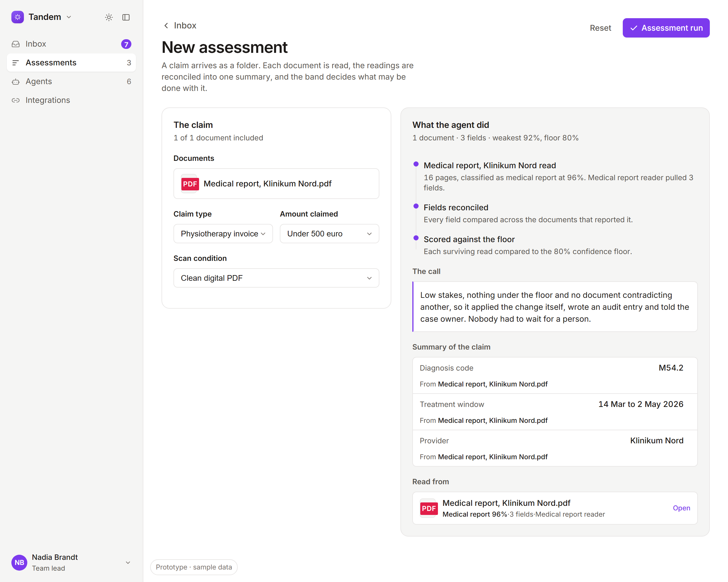Screen dimensions: 728x582
Task: Click the Agents count 6
Action: pos(129,82)
